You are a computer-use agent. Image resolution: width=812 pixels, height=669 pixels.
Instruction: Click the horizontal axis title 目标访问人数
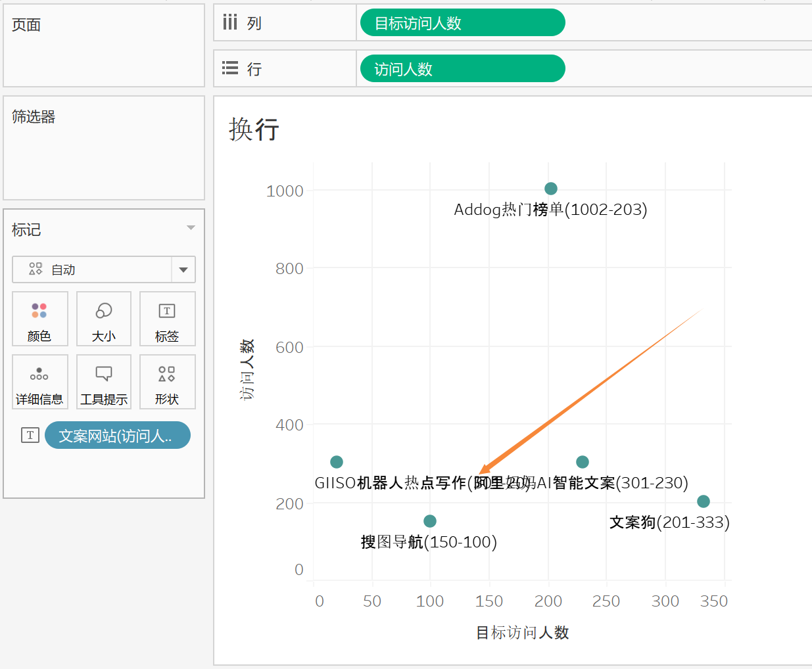(523, 633)
